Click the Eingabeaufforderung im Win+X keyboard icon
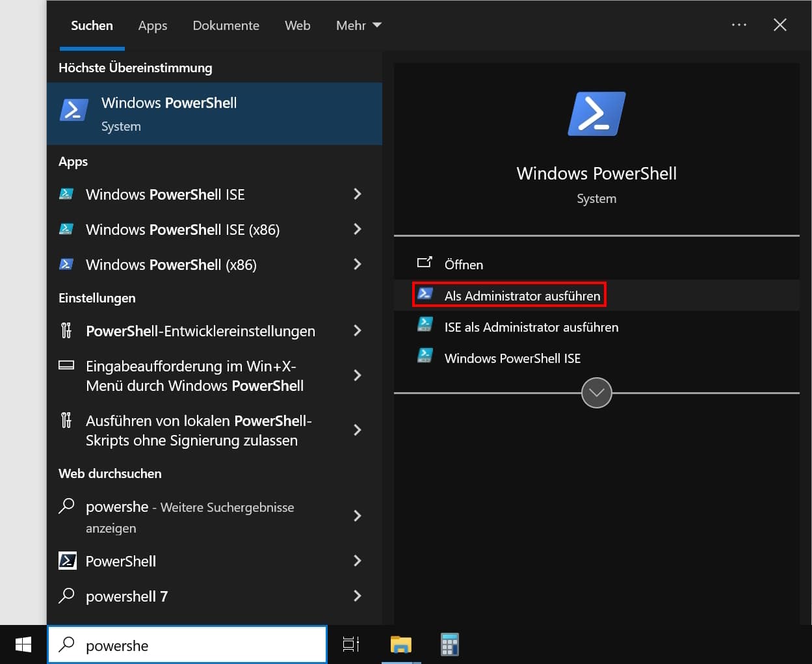This screenshot has height=664, width=812. tap(66, 365)
